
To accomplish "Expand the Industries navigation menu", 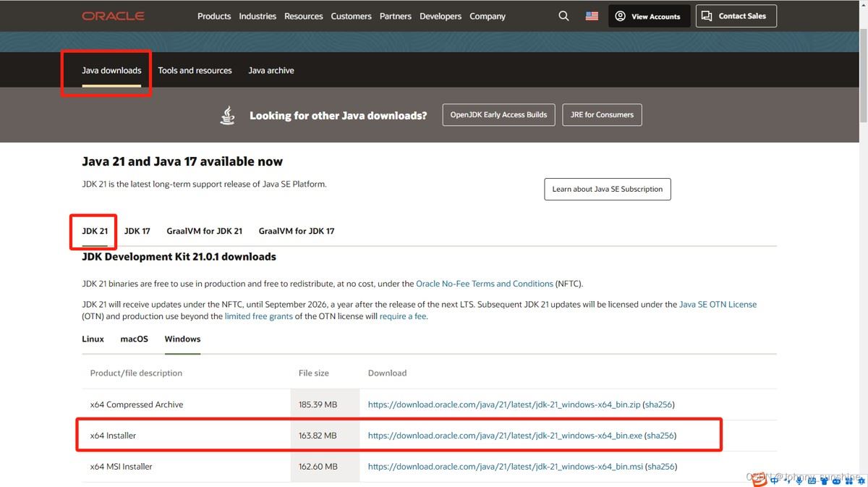I will (258, 16).
